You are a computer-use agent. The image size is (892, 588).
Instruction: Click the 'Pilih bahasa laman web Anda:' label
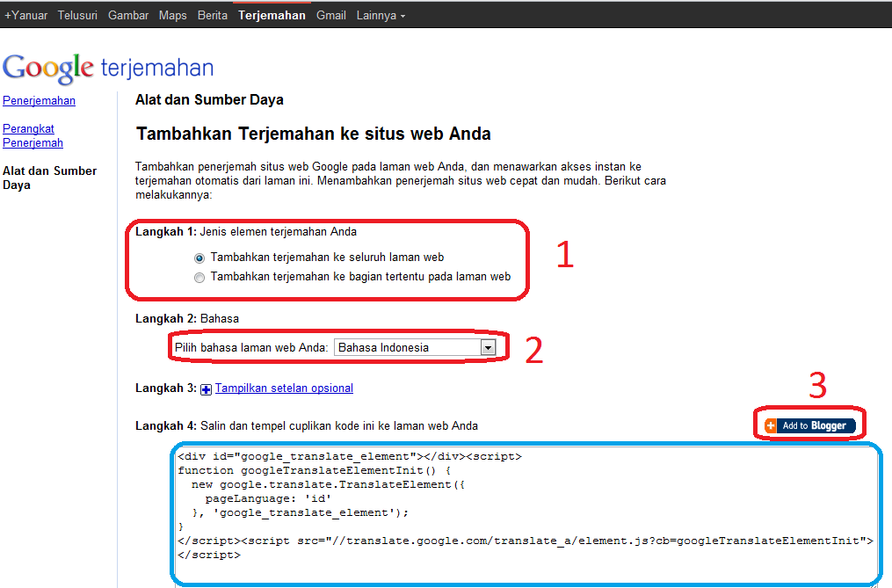tap(251, 348)
